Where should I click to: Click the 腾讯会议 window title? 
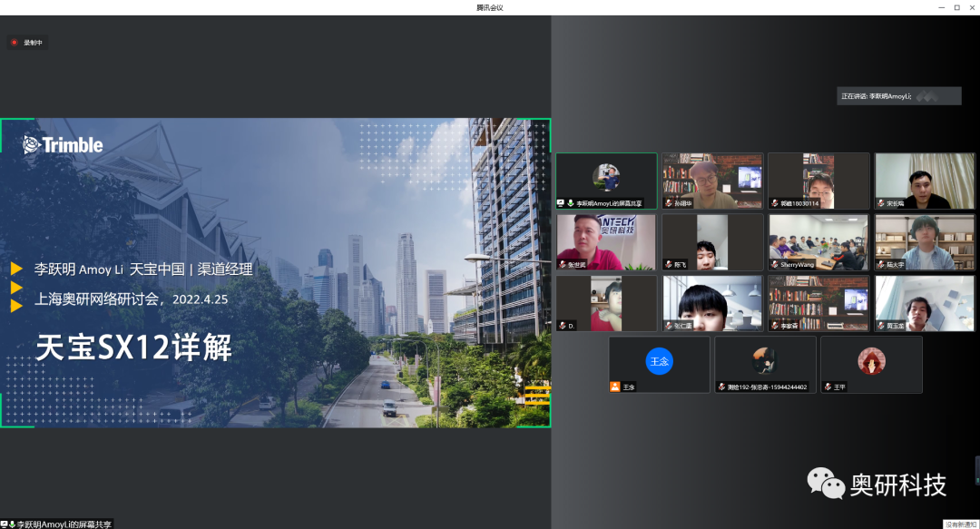tap(489, 7)
